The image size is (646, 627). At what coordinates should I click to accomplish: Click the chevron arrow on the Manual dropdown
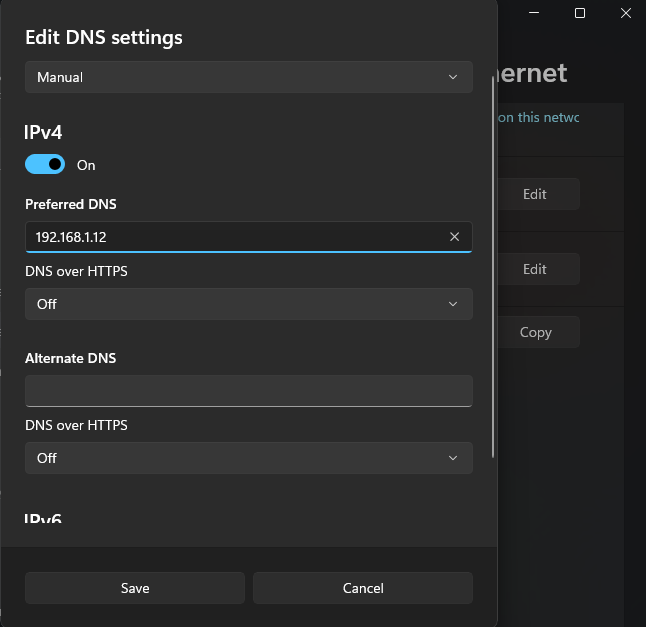[x=453, y=77]
